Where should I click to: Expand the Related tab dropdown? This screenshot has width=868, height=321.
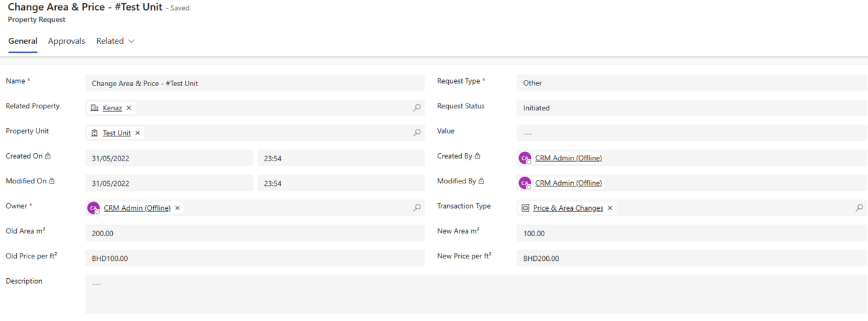(115, 41)
